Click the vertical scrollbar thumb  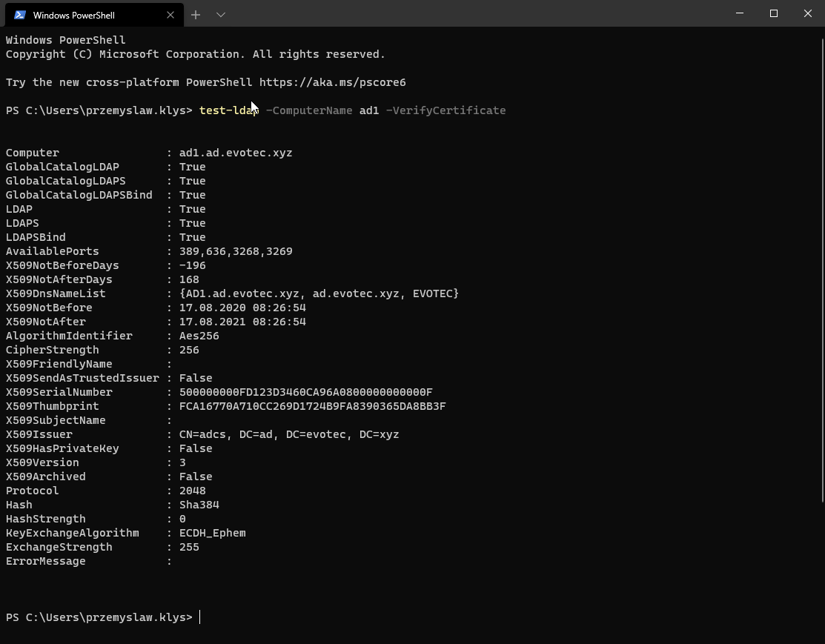pyautogui.click(x=821, y=267)
